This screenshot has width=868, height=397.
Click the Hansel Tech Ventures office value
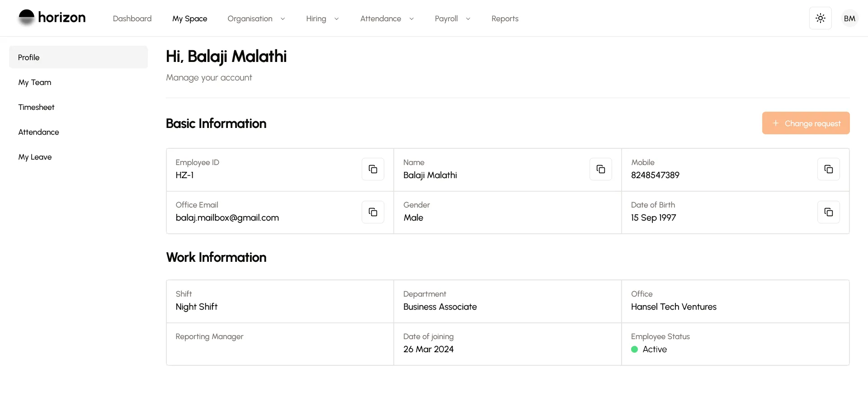click(674, 307)
